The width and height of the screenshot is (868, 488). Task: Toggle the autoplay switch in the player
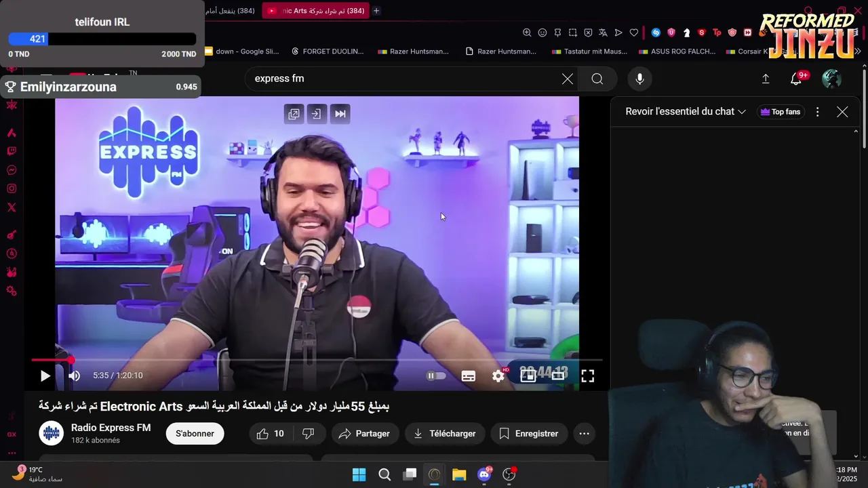click(436, 375)
